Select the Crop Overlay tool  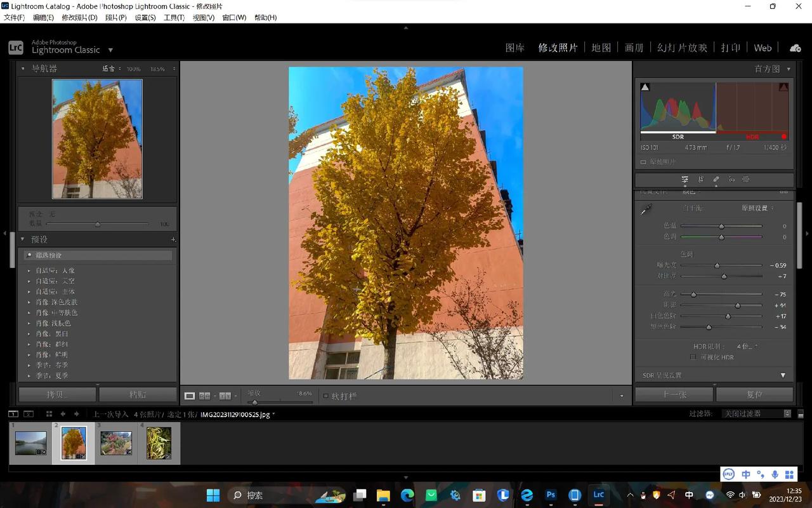click(x=700, y=179)
